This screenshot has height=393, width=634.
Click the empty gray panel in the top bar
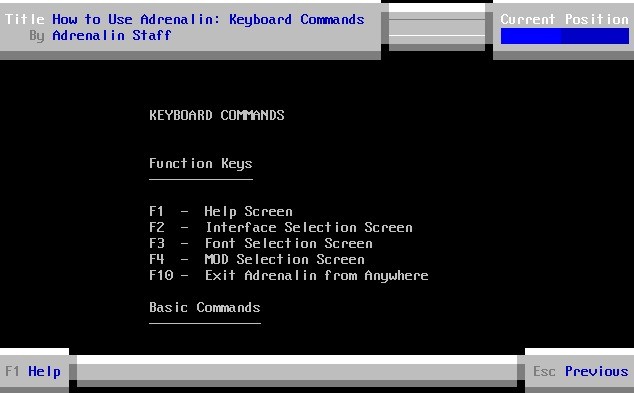click(437, 27)
